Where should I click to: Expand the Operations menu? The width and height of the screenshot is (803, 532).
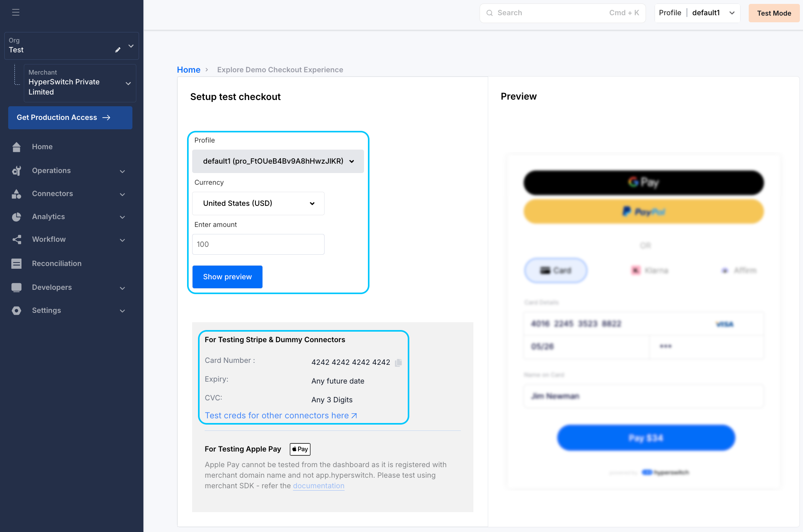tap(122, 171)
